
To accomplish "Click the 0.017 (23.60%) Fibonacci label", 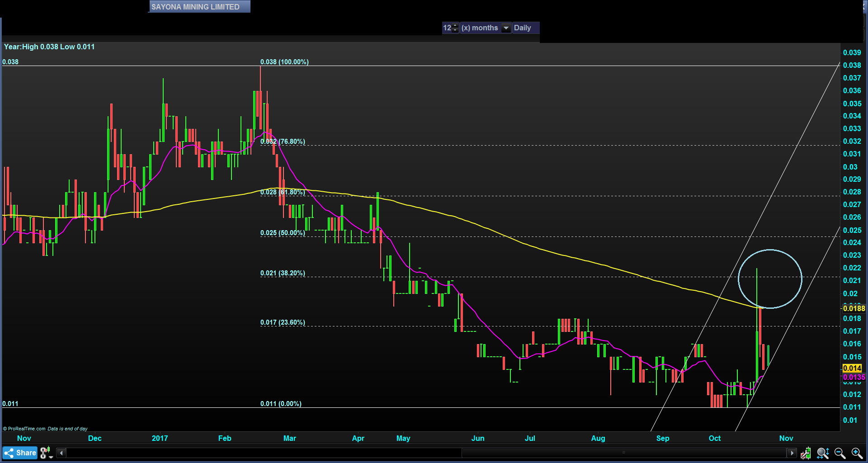I will pos(283,322).
